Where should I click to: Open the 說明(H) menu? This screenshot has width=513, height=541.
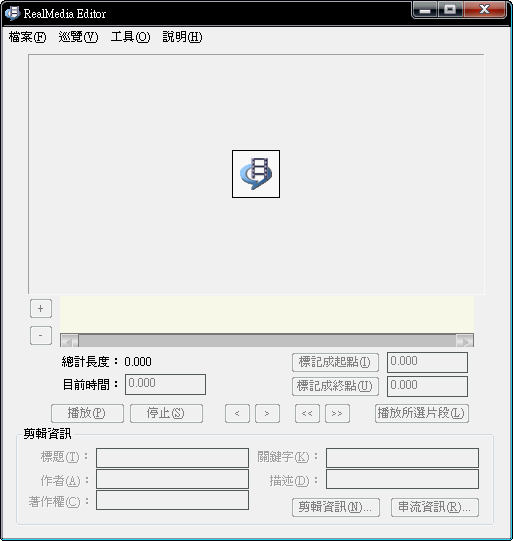coord(182,37)
